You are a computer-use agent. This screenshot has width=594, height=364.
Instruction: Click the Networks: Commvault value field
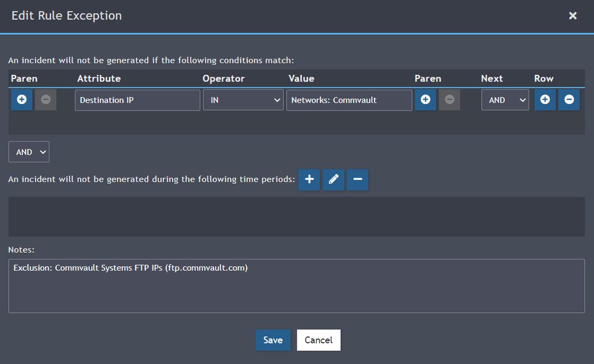click(x=349, y=100)
